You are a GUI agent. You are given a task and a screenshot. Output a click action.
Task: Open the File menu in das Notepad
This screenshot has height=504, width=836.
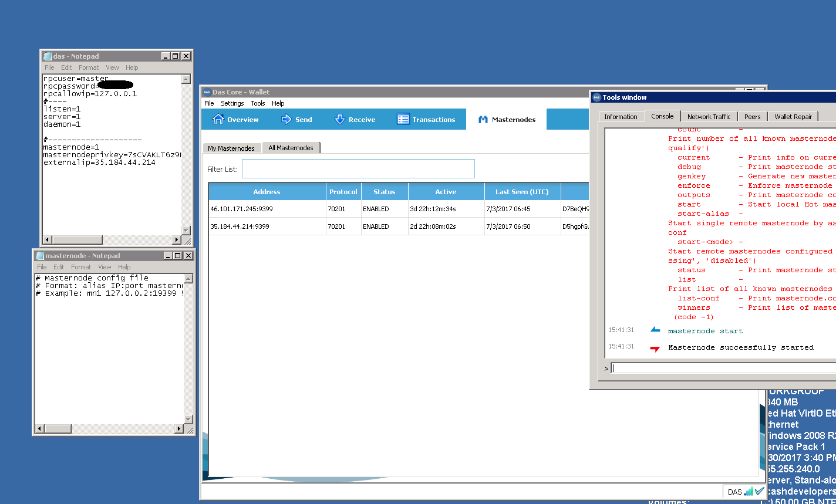49,67
